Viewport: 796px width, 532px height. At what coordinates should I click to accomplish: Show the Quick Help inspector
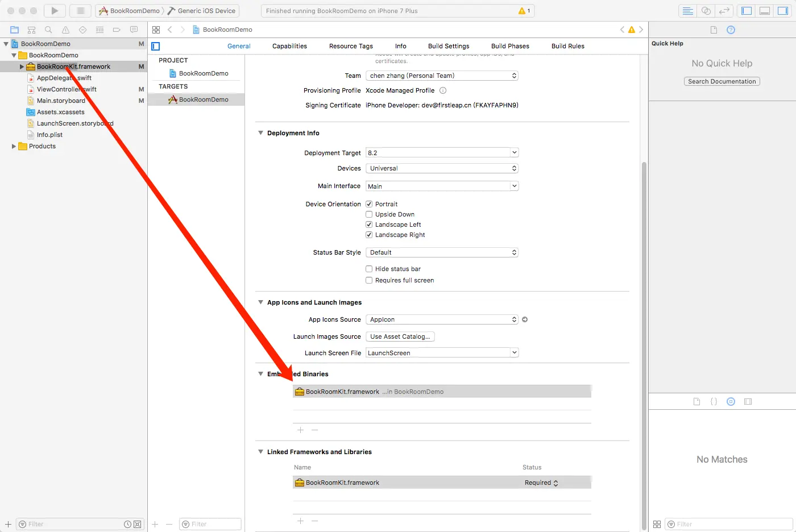pyautogui.click(x=731, y=30)
